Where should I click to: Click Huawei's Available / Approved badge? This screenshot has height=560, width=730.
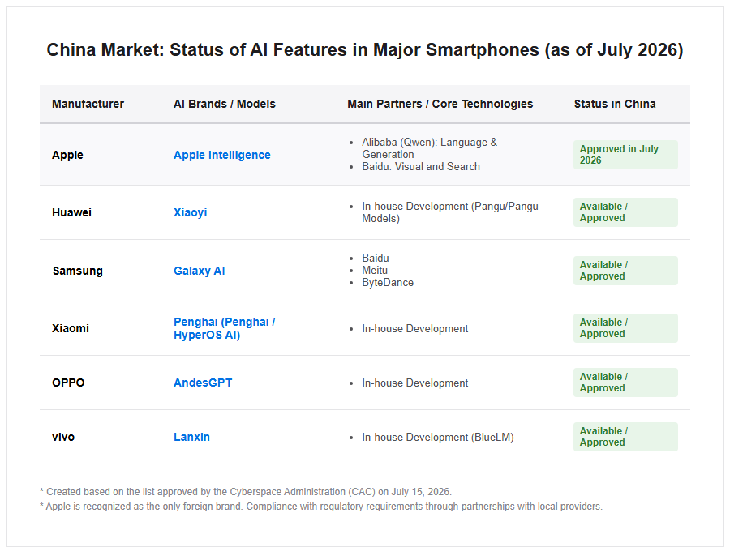coord(625,212)
